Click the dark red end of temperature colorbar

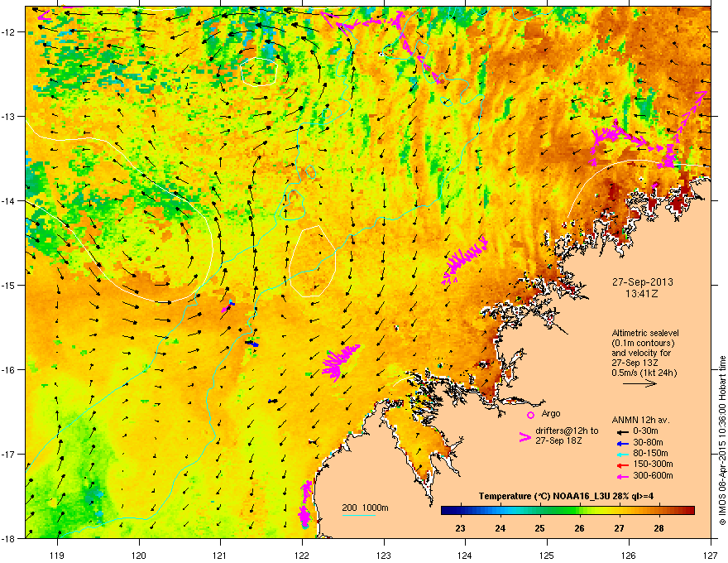(x=687, y=511)
